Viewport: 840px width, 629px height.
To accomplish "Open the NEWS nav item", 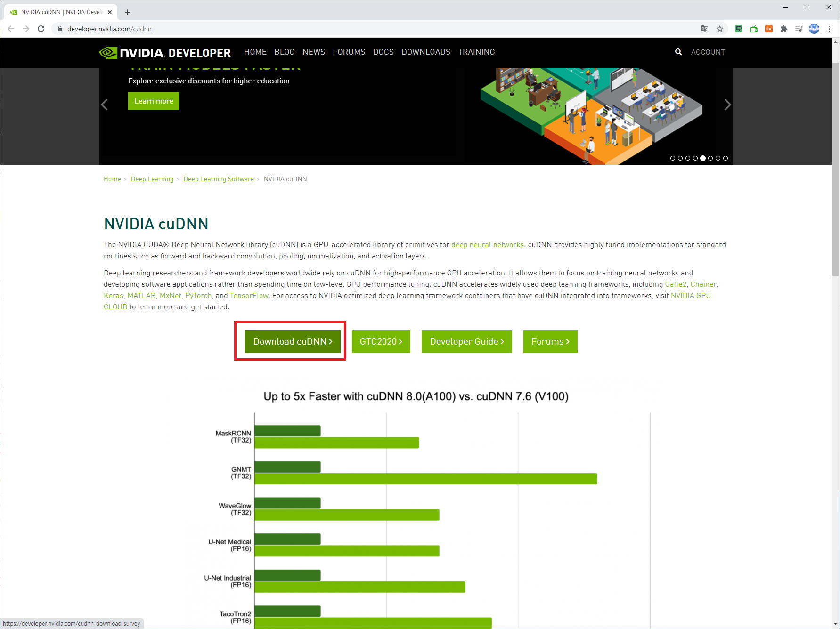I will point(314,52).
